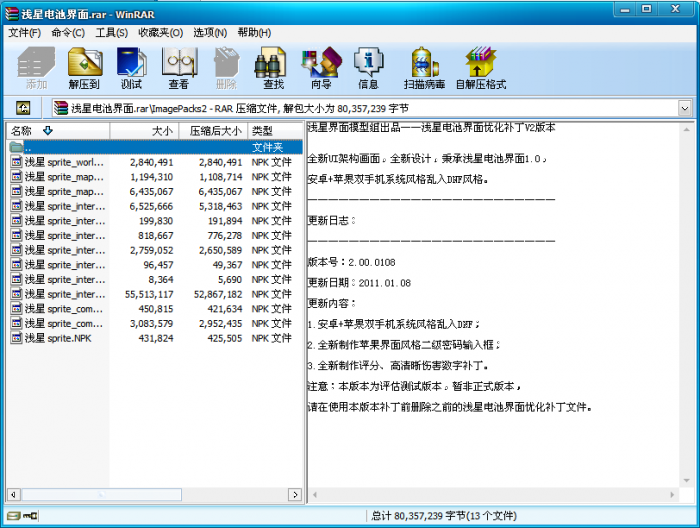Click the WinRAR title bar app icon
The image size is (700, 528).
coord(12,13)
